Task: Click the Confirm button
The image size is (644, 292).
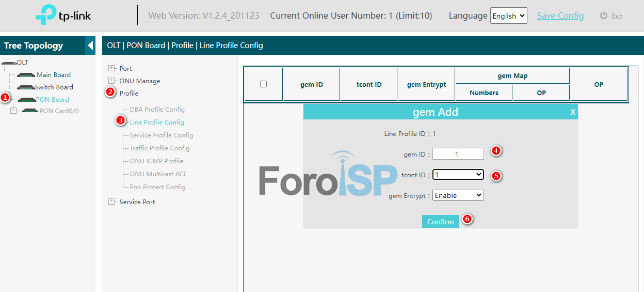Action: click(440, 222)
